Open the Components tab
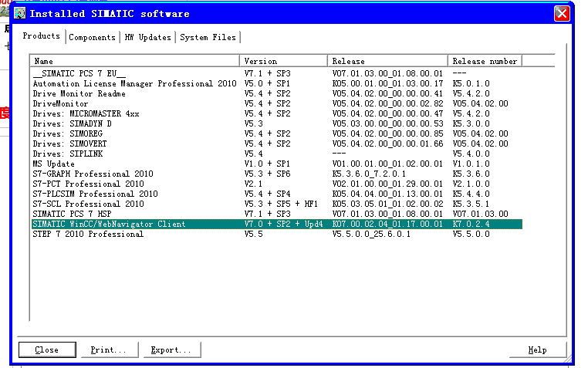Screen dimensions: 588x368 [x=93, y=38]
